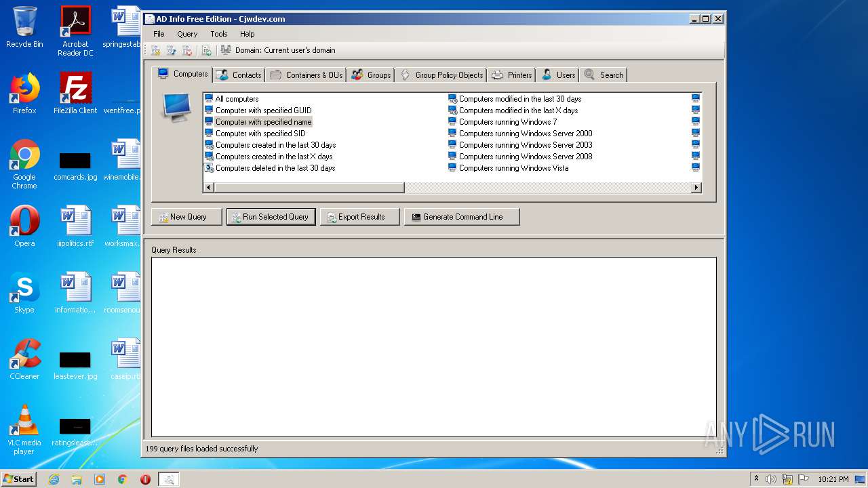Select 'Computers running Windows 7' query
This screenshot has width=868, height=488.
tap(502, 122)
